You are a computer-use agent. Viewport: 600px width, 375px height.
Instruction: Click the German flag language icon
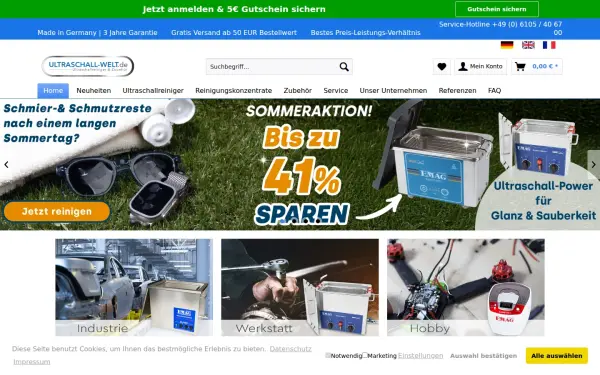click(x=507, y=45)
